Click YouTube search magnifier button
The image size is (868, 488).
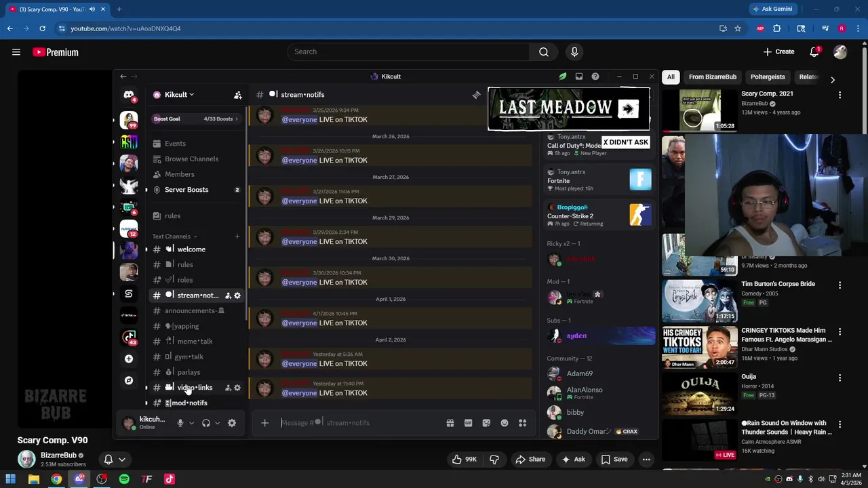pyautogui.click(x=544, y=52)
